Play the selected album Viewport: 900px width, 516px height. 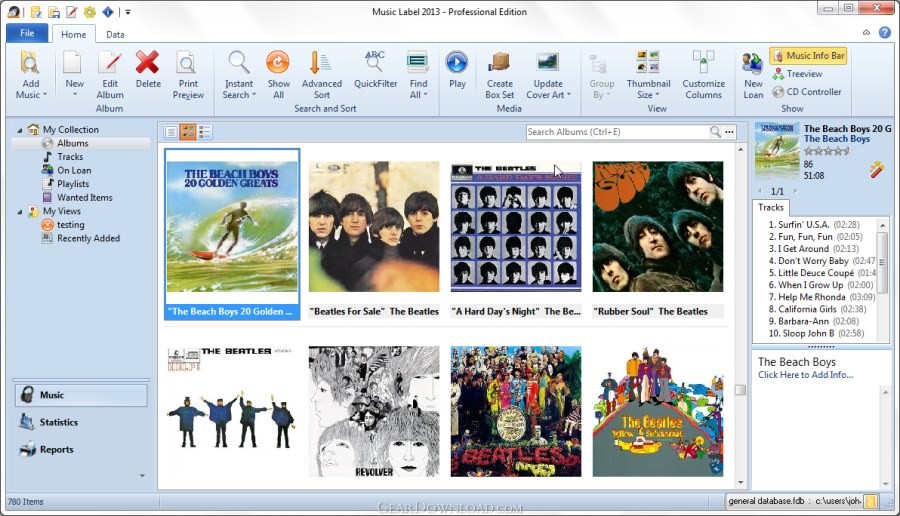coord(457,69)
